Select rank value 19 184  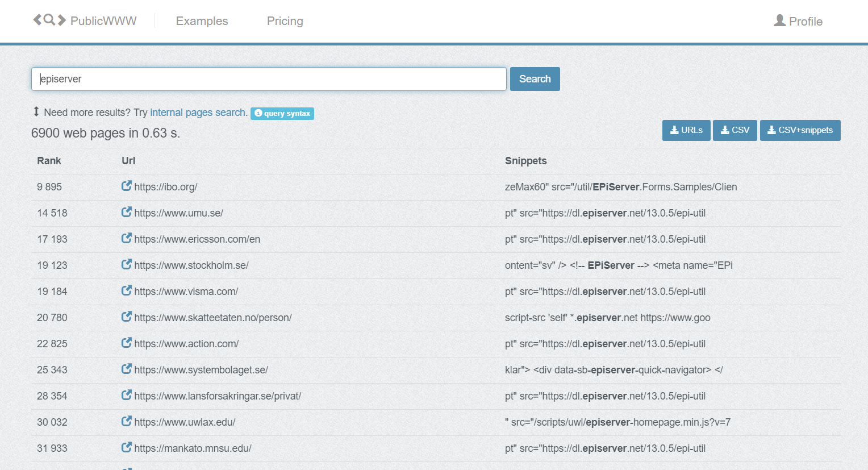[52, 292]
